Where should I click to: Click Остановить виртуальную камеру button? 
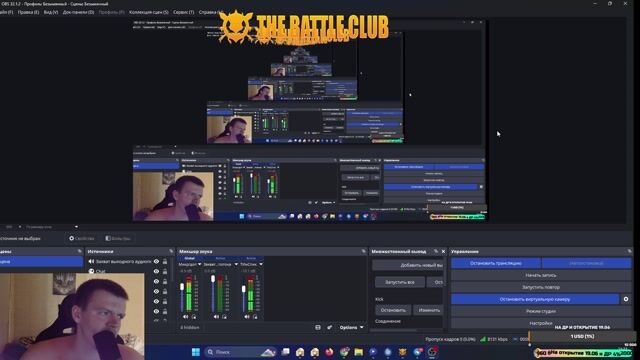coord(535,299)
